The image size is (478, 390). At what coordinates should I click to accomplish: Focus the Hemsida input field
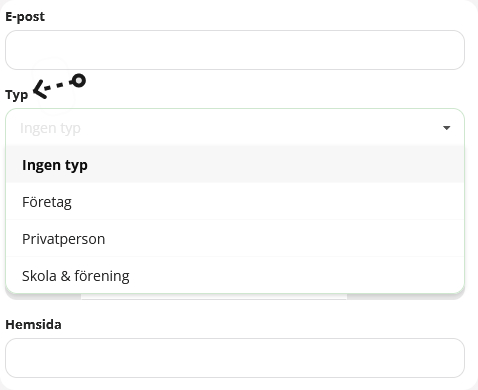click(235, 358)
